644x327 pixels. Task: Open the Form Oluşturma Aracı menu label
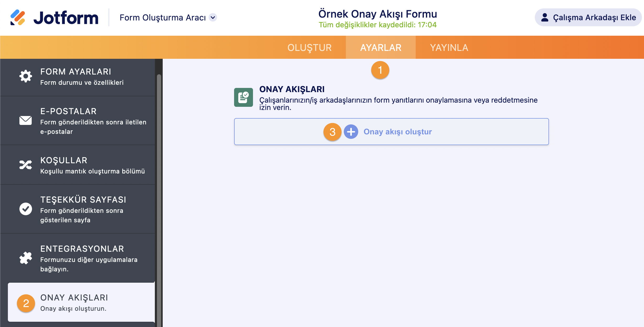162,18
